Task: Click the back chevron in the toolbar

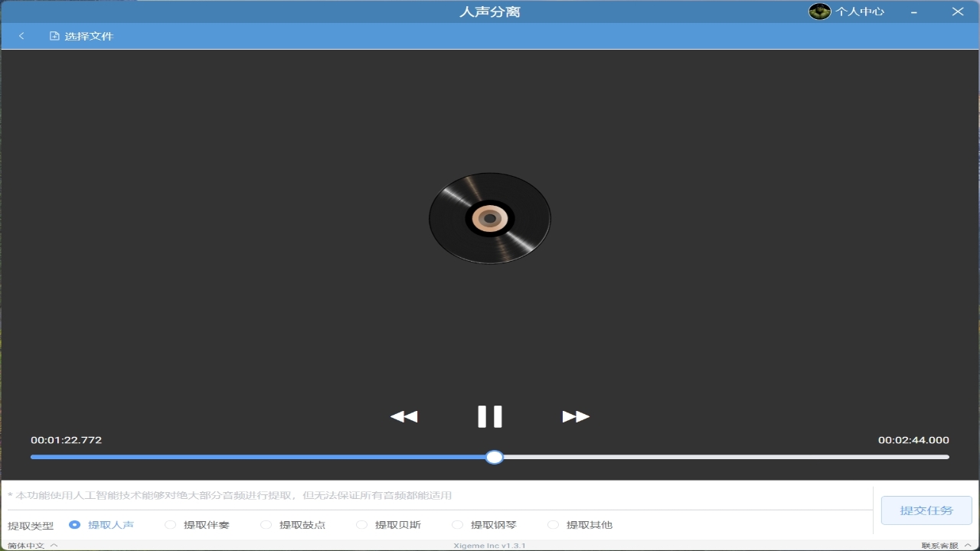Action: (x=21, y=35)
